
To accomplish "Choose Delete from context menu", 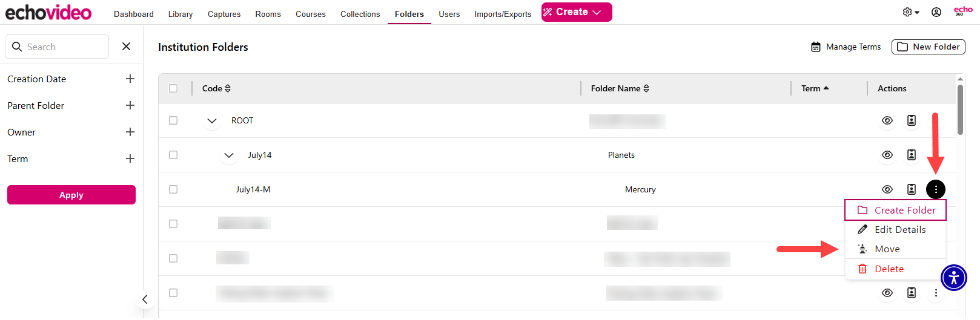I will pos(895,269).
